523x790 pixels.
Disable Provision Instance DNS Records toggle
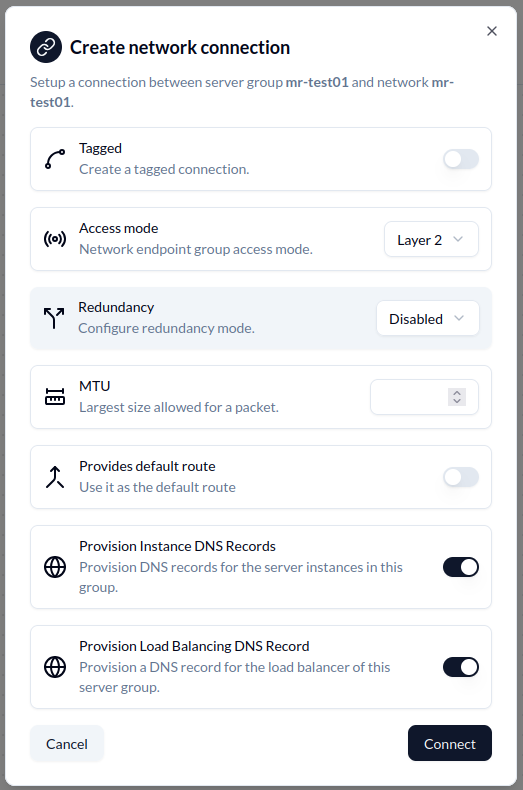click(461, 567)
